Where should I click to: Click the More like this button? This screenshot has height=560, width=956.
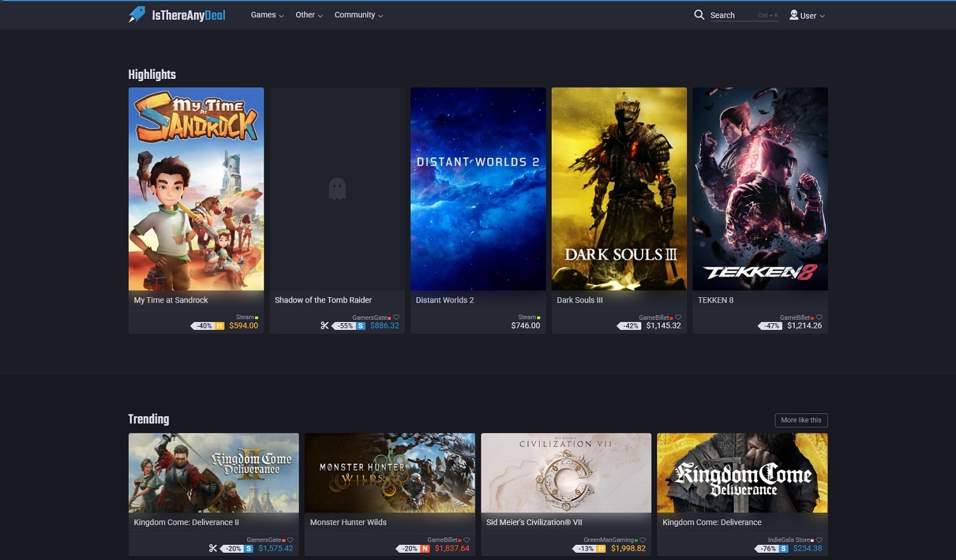click(x=801, y=420)
